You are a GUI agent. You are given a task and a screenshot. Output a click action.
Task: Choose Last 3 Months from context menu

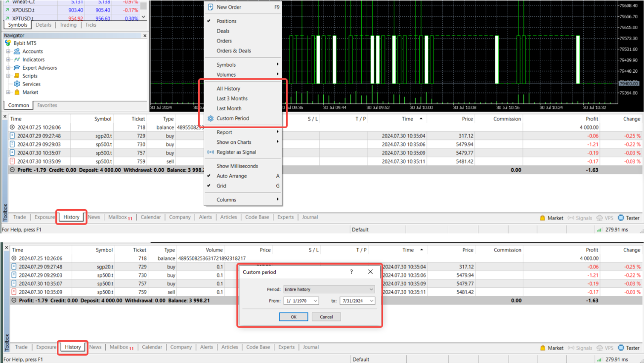[x=232, y=98]
